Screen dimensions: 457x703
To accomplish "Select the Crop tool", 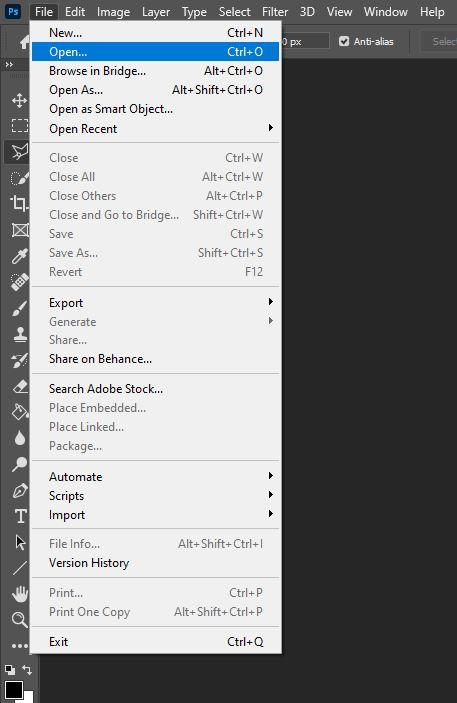I will [19, 204].
